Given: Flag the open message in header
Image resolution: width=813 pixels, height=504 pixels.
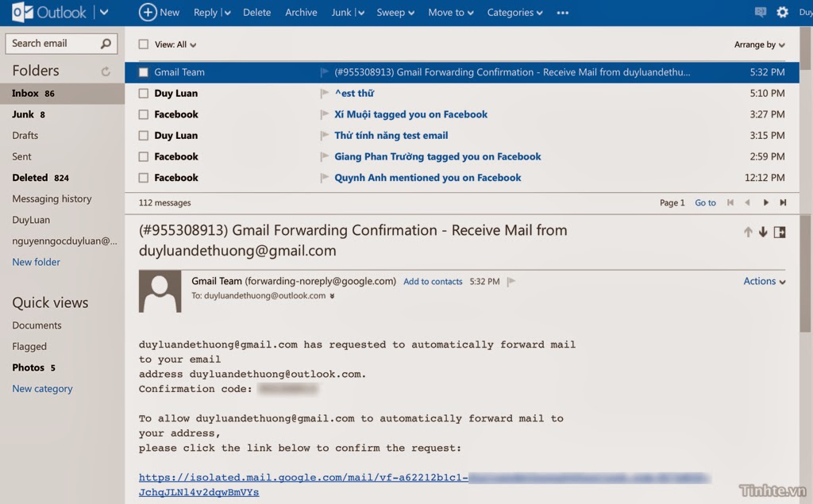Looking at the screenshot, I should point(511,282).
